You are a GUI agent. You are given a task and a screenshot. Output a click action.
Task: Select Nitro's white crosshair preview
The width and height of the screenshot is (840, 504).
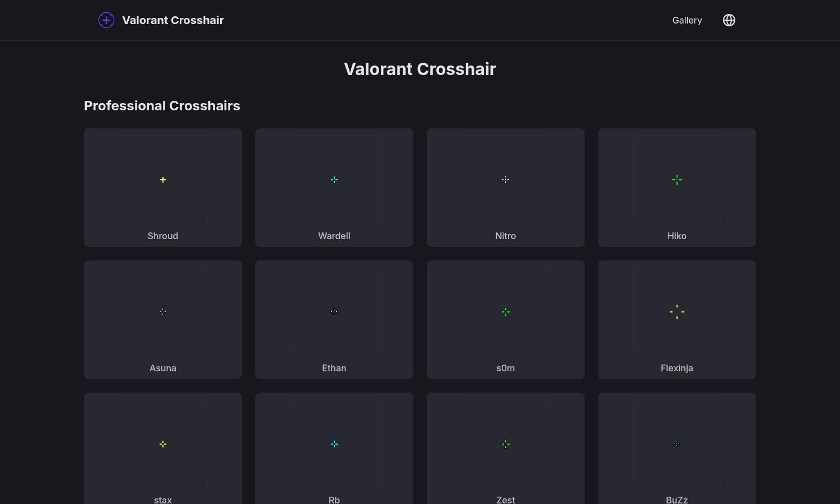[x=506, y=180]
